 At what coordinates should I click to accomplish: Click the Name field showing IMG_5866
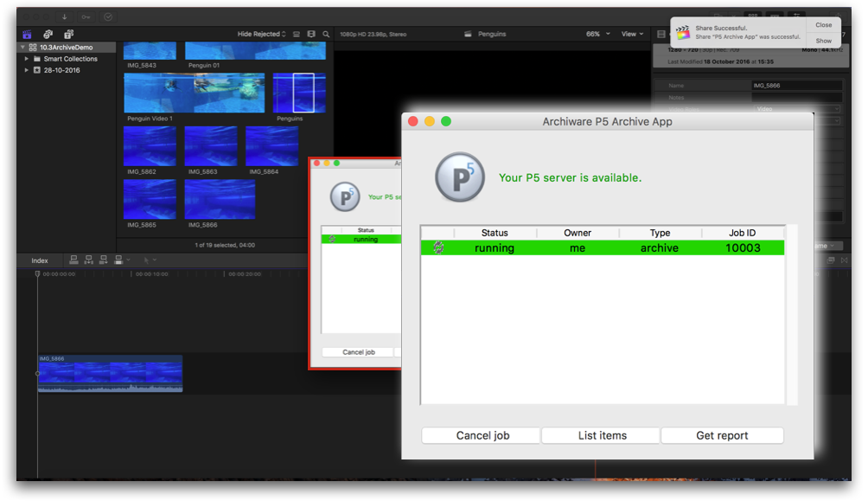tap(797, 86)
